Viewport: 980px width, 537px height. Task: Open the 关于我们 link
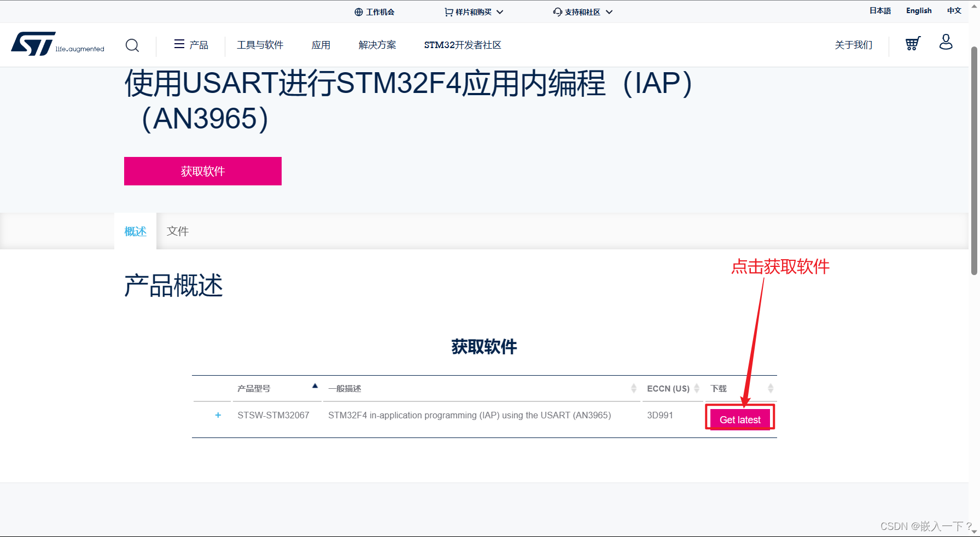[x=853, y=45]
